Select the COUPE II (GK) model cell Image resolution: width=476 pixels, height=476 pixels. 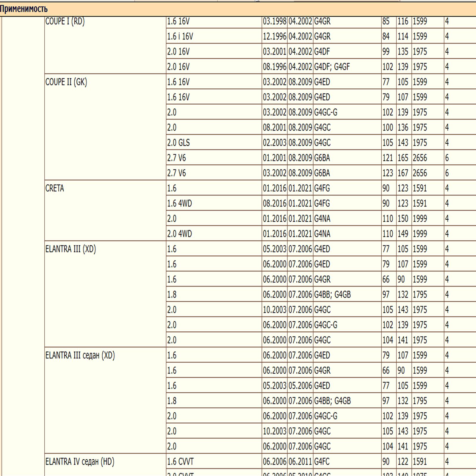pyautogui.click(x=66, y=82)
